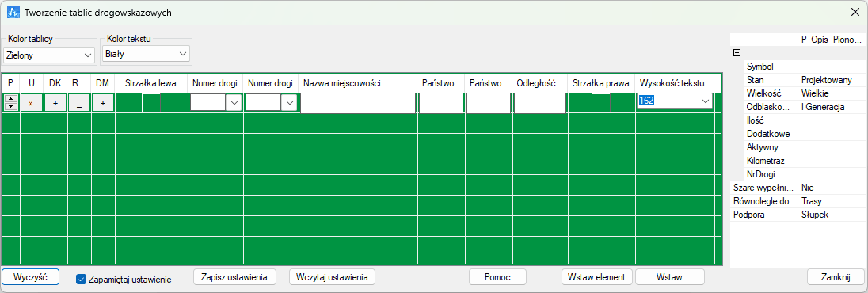Click the Strzałka prawa arrow box
868x293 pixels.
point(600,103)
